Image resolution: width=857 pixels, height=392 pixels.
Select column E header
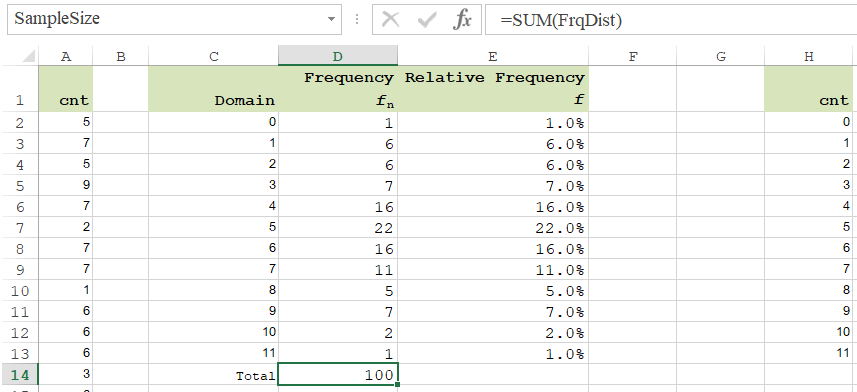click(493, 56)
